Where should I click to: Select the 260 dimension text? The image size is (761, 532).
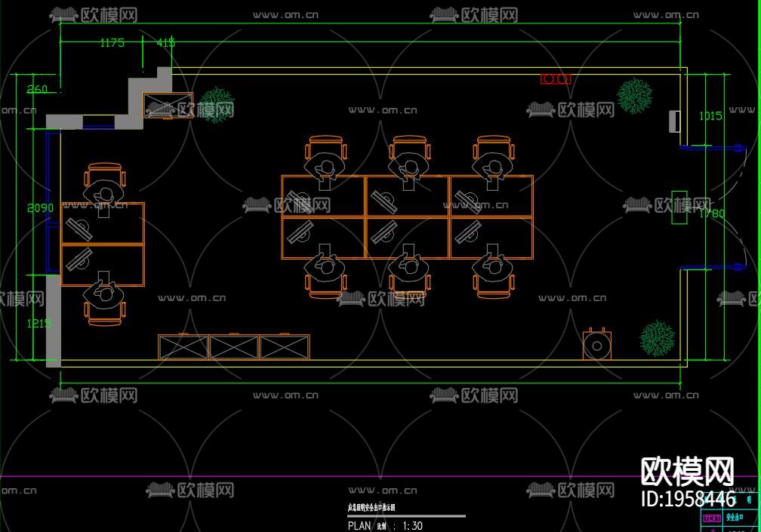click(x=38, y=89)
